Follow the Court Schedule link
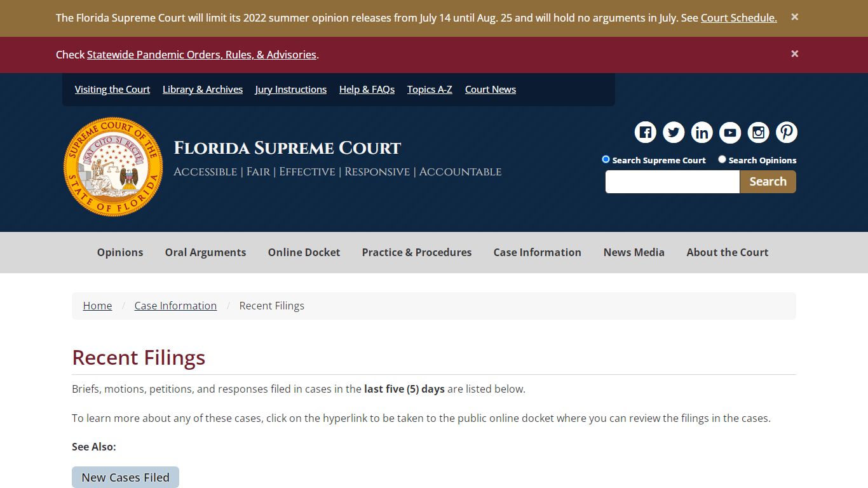The height and width of the screenshot is (488, 868). point(739,18)
